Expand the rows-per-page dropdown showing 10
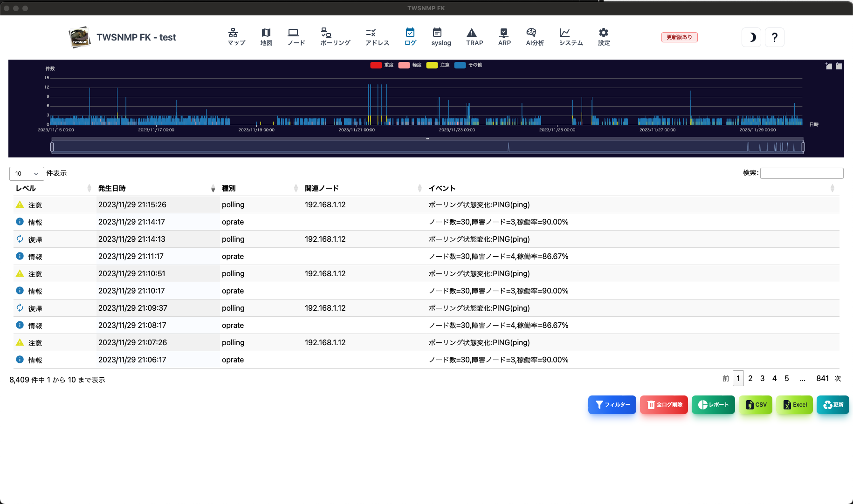 click(x=27, y=174)
